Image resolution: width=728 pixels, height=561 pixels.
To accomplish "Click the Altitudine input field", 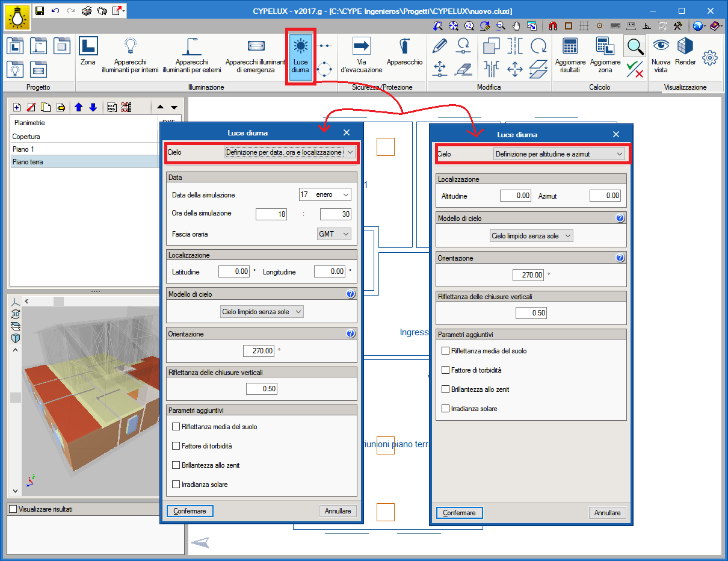I will [x=516, y=196].
